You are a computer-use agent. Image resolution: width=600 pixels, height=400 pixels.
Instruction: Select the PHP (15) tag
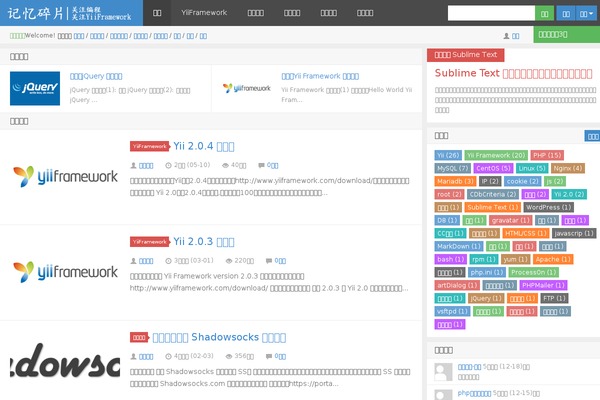click(547, 155)
